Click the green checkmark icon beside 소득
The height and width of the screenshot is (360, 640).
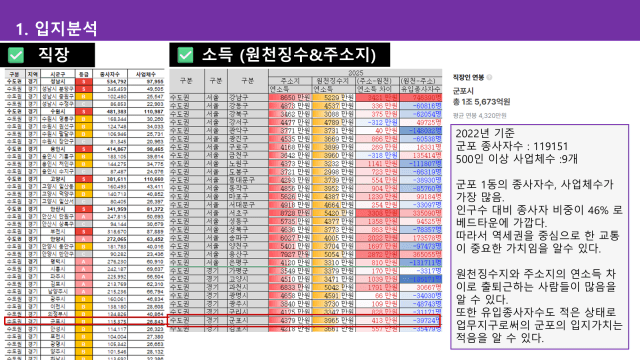tap(185, 55)
